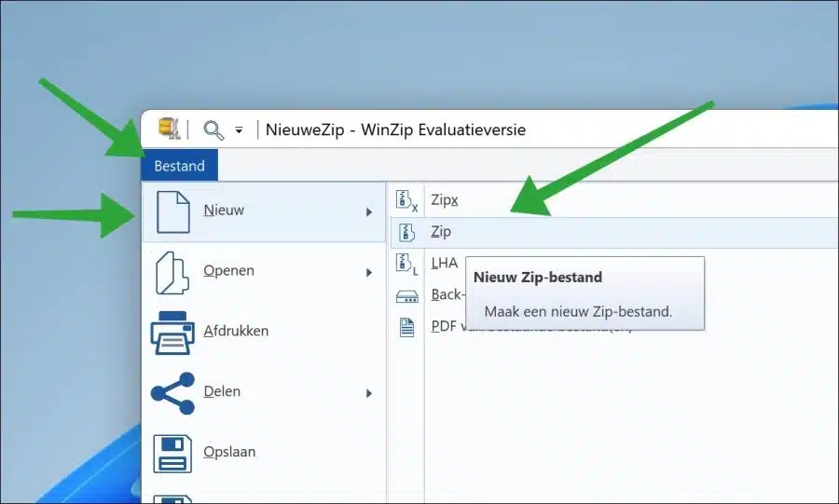Click the magnifying glass search icon
The image size is (839, 504).
213,129
